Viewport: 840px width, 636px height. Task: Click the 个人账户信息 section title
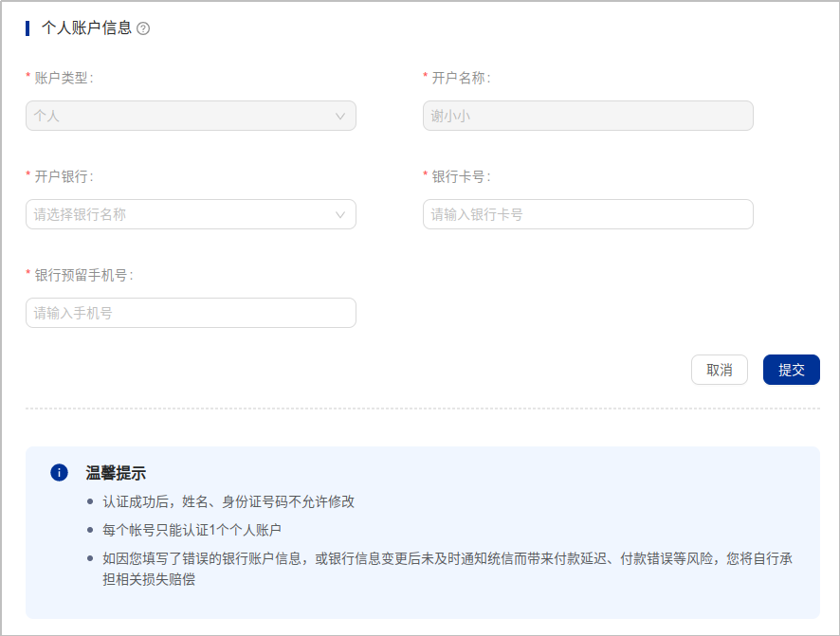click(x=86, y=28)
